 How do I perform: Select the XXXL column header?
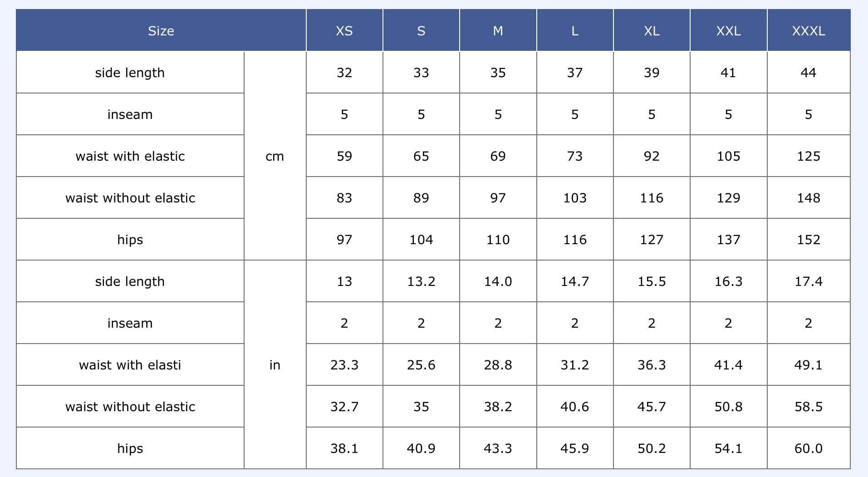click(808, 31)
